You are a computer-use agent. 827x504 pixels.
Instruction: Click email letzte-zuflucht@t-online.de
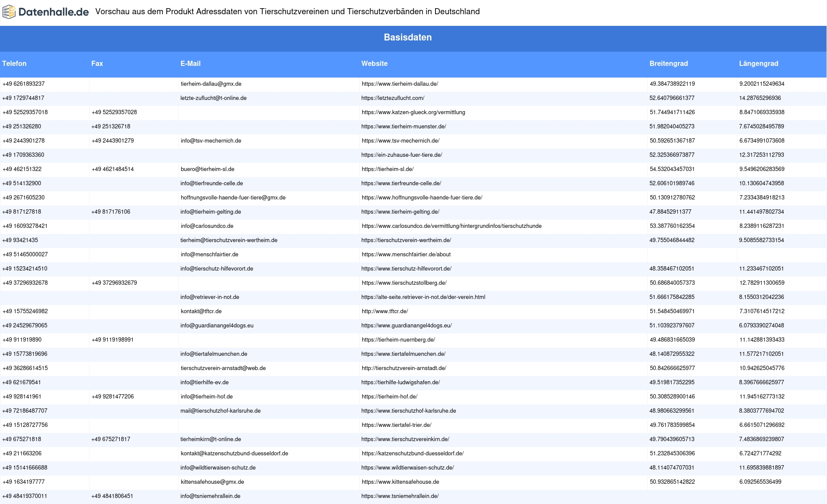tap(214, 98)
